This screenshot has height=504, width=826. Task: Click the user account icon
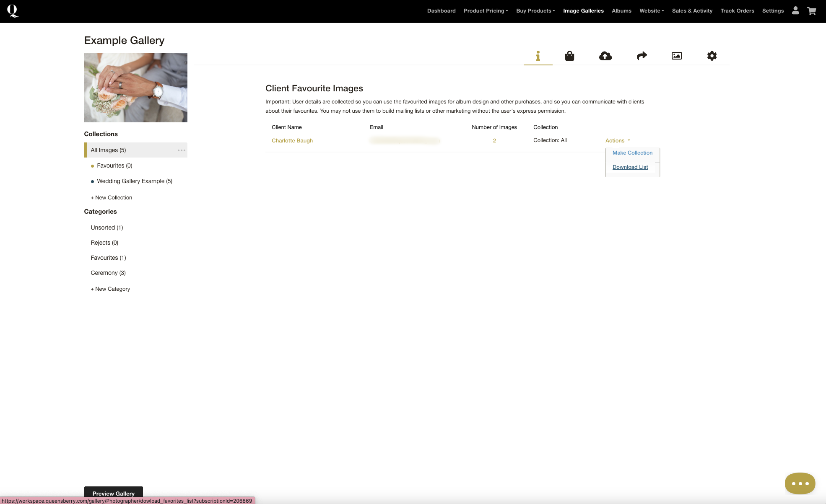click(x=795, y=11)
